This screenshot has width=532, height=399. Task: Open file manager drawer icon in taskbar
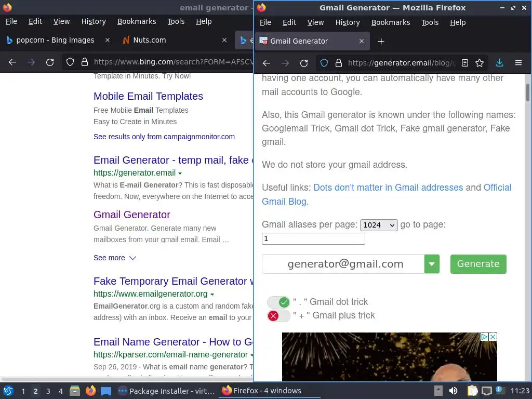[x=75, y=391]
